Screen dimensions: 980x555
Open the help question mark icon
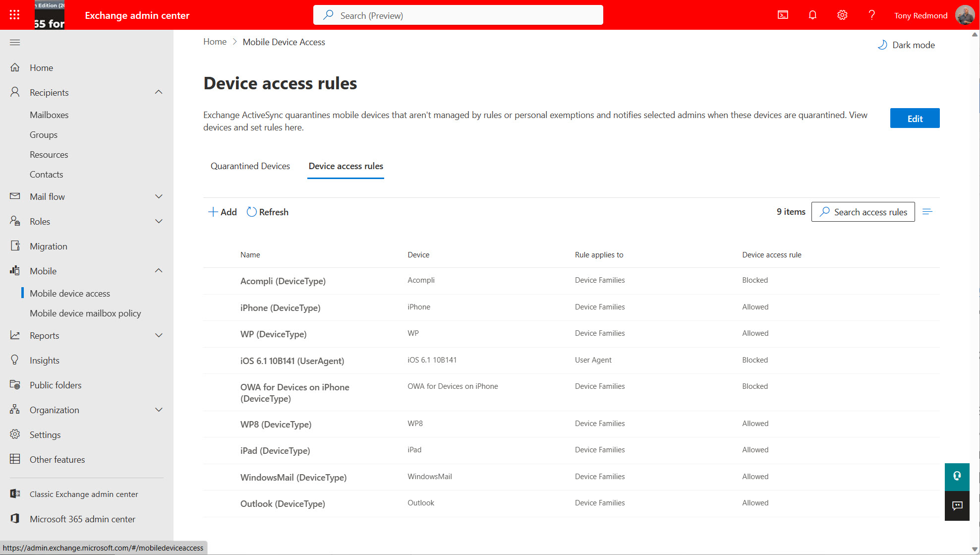coord(871,15)
